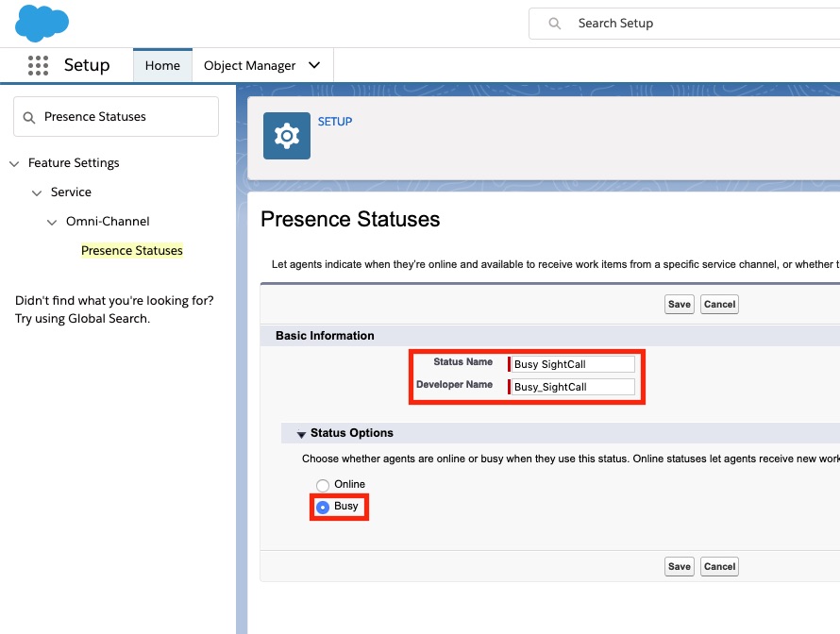Screen dimensions: 840x634
Task: Open the Object Manager dropdown chevron
Action: click(314, 65)
